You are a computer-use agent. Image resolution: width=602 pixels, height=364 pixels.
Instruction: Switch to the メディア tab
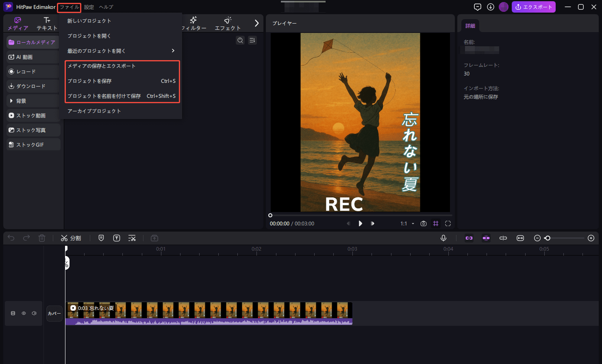[x=18, y=24]
